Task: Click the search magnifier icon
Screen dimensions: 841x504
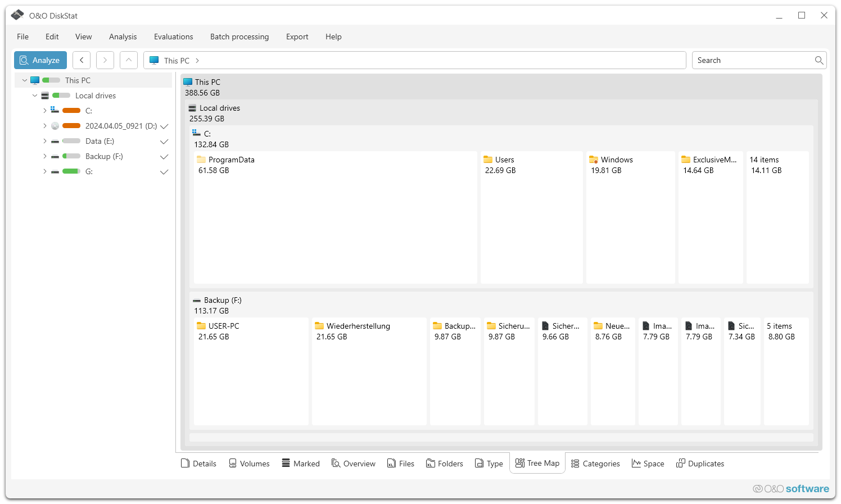Action: [x=819, y=60]
